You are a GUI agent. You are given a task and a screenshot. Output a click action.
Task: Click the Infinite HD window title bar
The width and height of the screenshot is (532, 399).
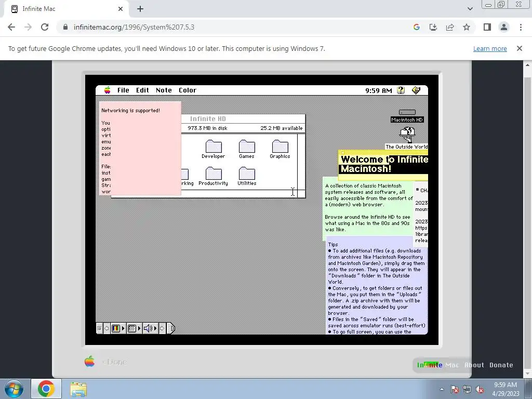pyautogui.click(x=243, y=119)
